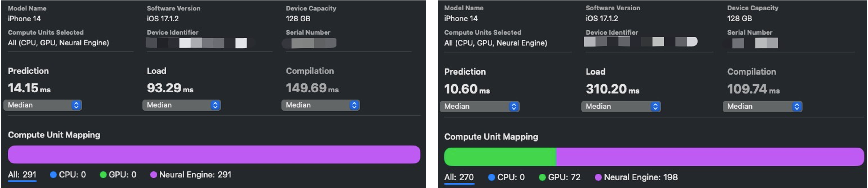
Task: Open the Load Median dropdown in left report
Action: pos(181,105)
